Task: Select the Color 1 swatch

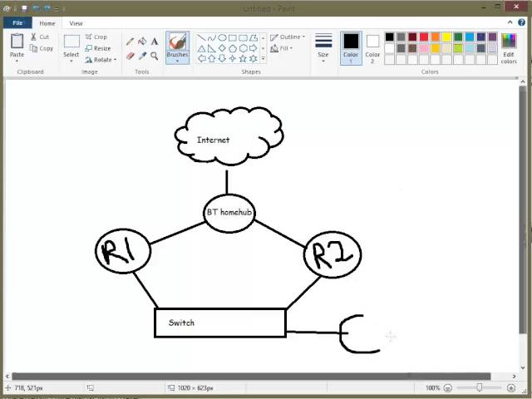Action: coord(351,48)
